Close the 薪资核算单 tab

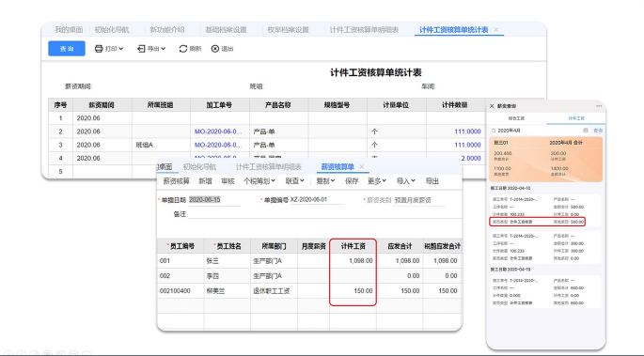pos(361,166)
